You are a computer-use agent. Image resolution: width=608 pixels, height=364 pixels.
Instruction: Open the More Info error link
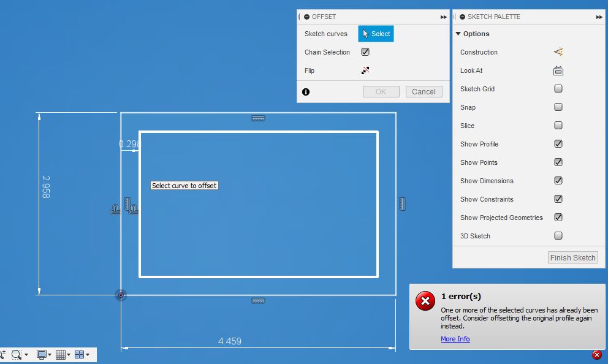pos(455,338)
